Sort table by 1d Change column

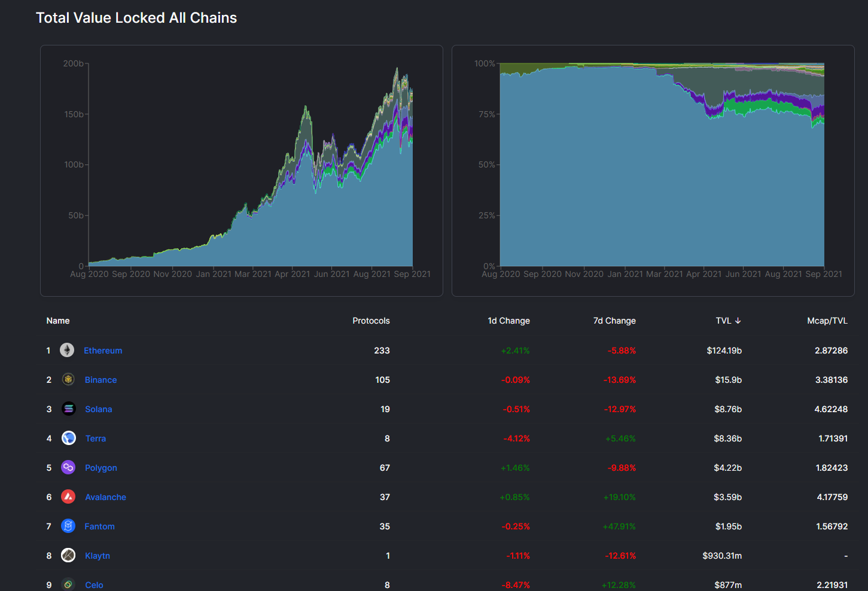tap(508, 321)
